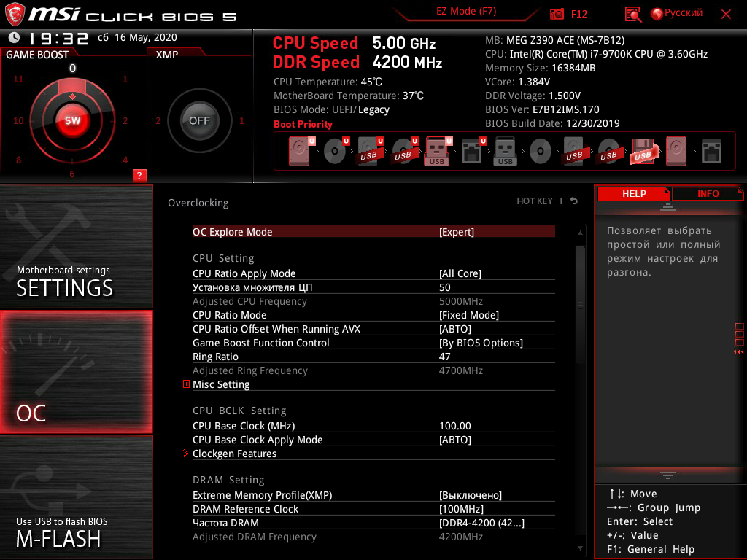Screen dimensions: 747x560
Task: Select the UEFI network boot device
Action: click(473, 151)
